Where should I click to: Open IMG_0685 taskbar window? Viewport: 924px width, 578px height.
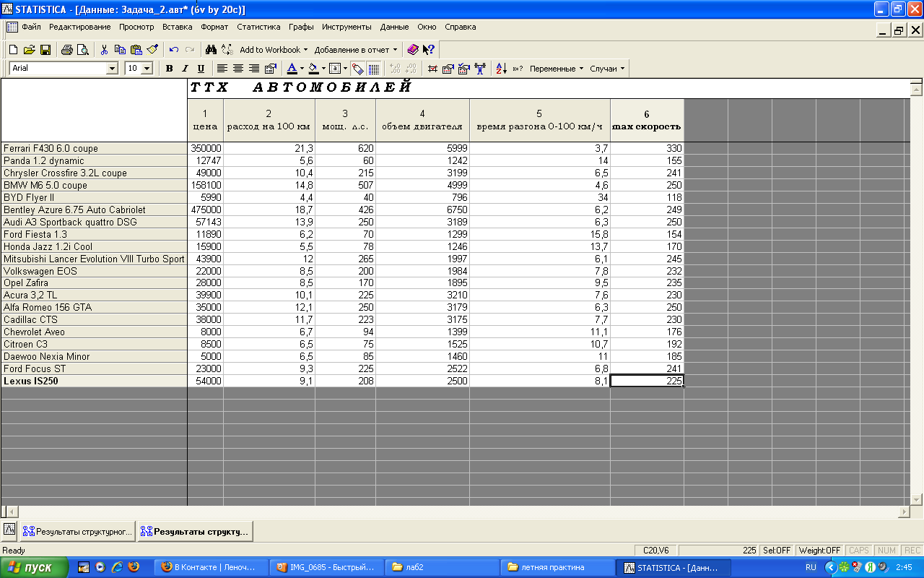(326, 567)
